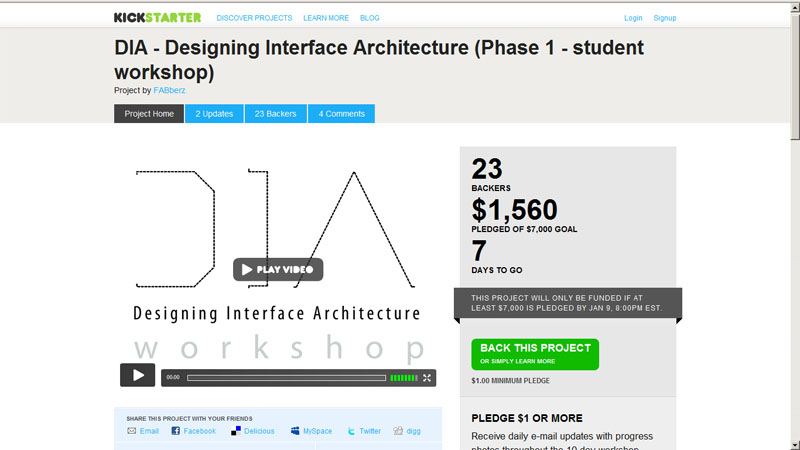Open the Discover Projects menu link
The image size is (800, 450).
point(254,18)
